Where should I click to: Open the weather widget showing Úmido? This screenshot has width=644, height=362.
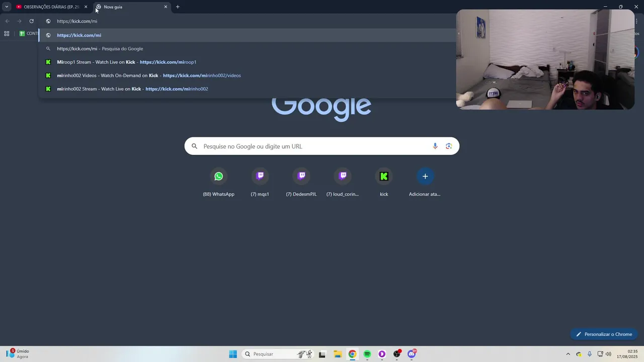pos(18,354)
